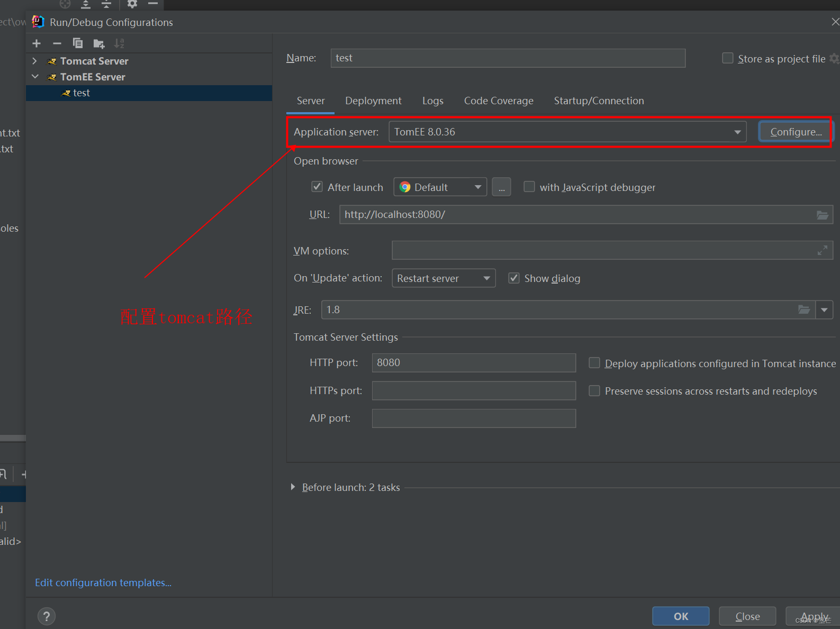Enable Deploy applications configured in Tomcat instance
This screenshot has width=840, height=629.
pyautogui.click(x=594, y=363)
